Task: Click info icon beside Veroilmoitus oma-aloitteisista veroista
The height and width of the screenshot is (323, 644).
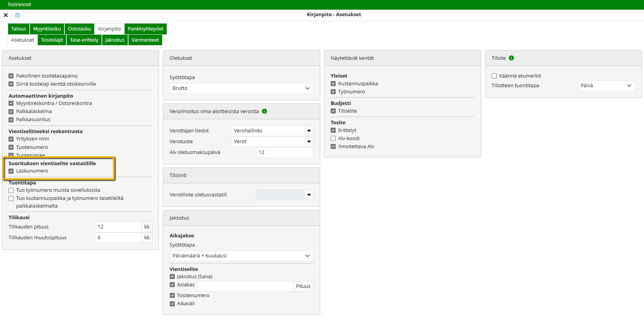Action: click(264, 112)
